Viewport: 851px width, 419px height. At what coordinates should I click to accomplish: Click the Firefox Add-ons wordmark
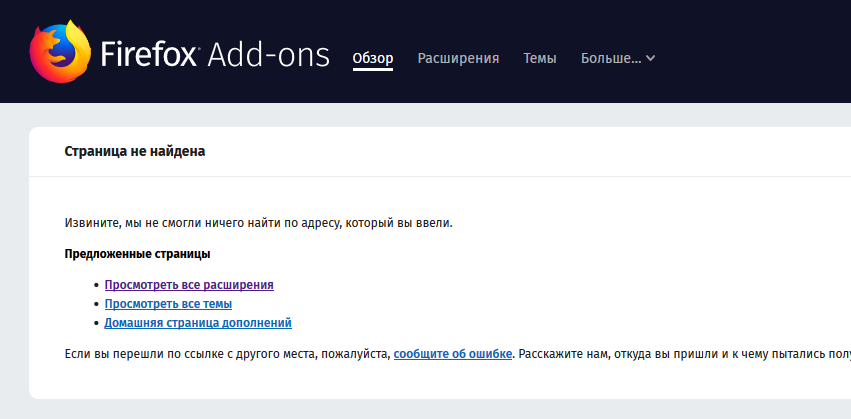pyautogui.click(x=215, y=56)
